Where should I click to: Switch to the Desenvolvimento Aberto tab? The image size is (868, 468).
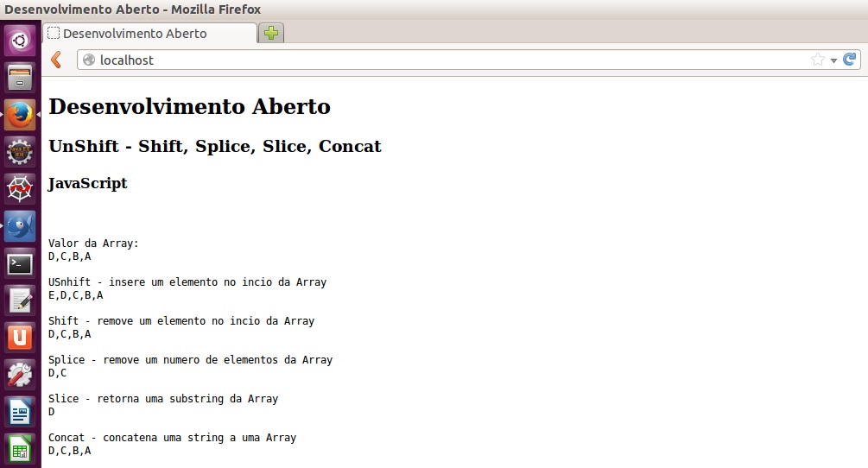[147, 34]
